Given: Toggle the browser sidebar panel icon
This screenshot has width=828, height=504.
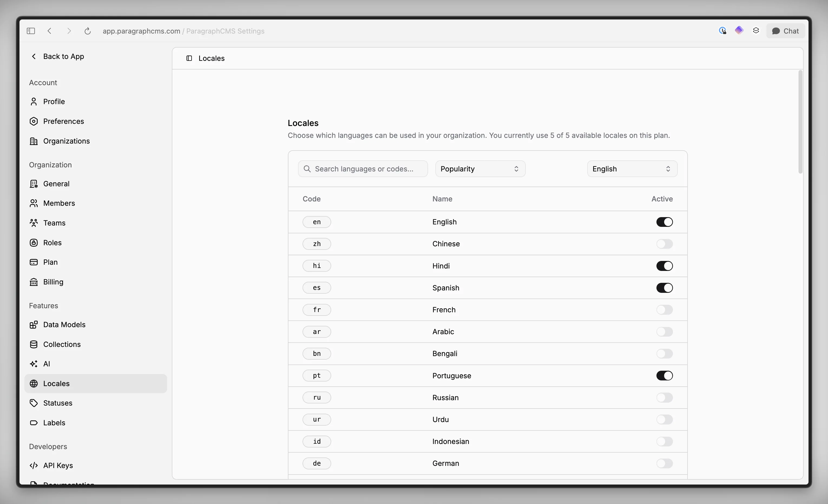Looking at the screenshot, I should pyautogui.click(x=31, y=31).
